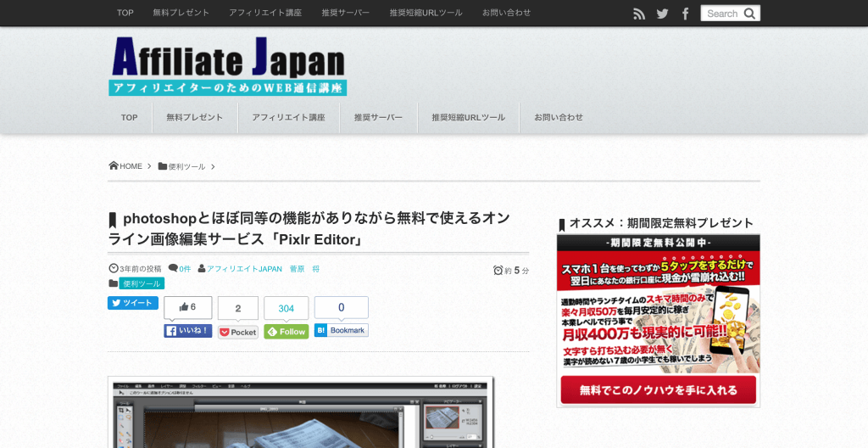This screenshot has height=448, width=868.
Task: Open author アフィリエイトJAPAN 菅原 将 link
Action: (x=263, y=269)
